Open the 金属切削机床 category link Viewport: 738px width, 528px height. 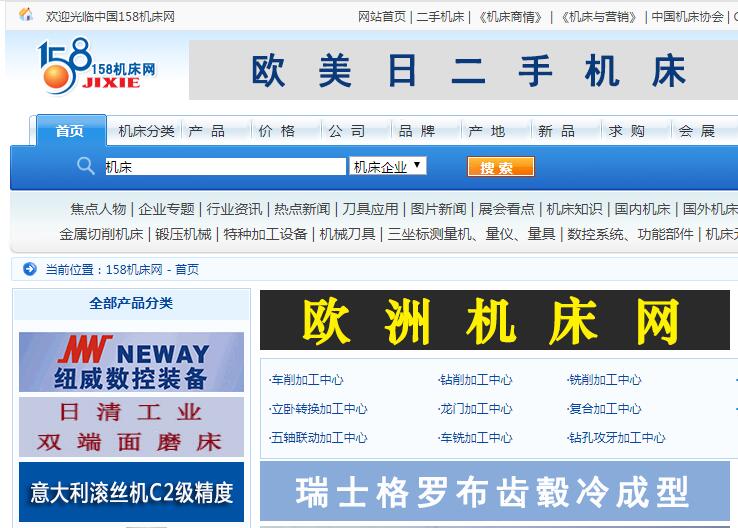point(101,234)
